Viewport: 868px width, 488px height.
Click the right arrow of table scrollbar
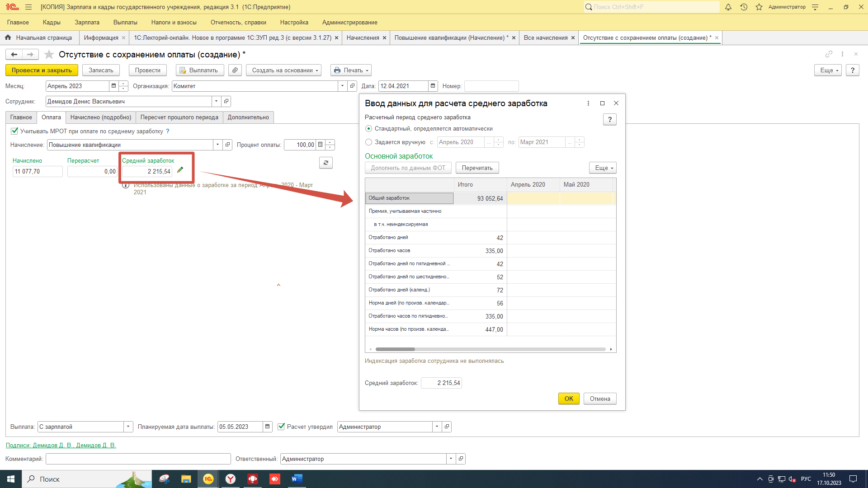611,349
